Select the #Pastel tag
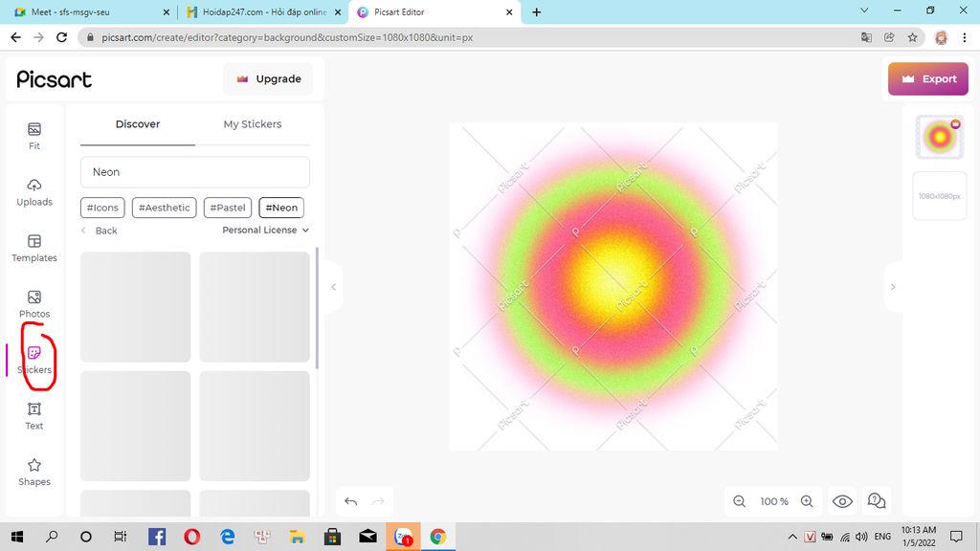This screenshot has width=980, height=551. (x=228, y=208)
